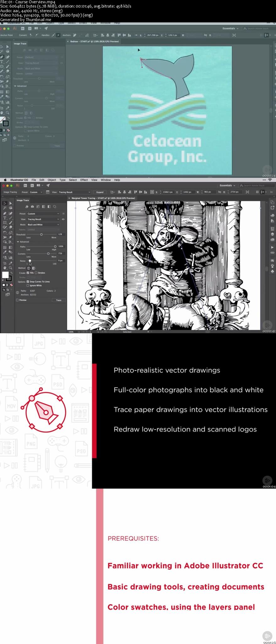Collapse the Advanced section in the active Image Trace panel
Image resolution: width=276 pixels, height=644 pixels.
[18, 242]
